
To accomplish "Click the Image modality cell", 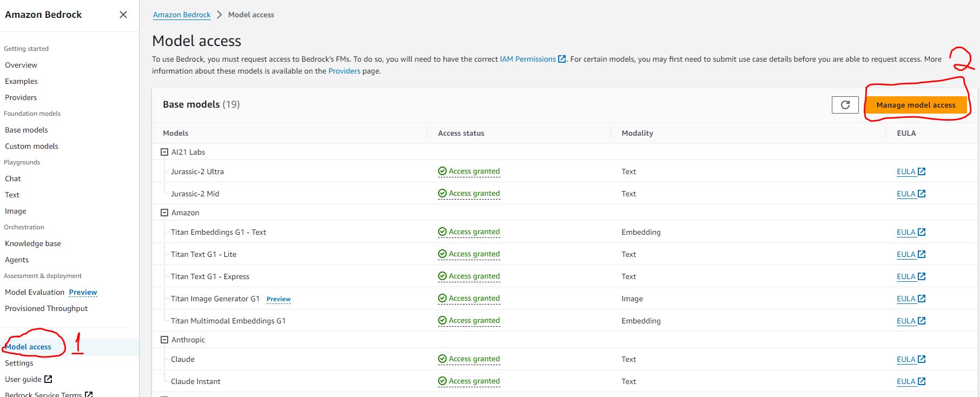I will [632, 299].
